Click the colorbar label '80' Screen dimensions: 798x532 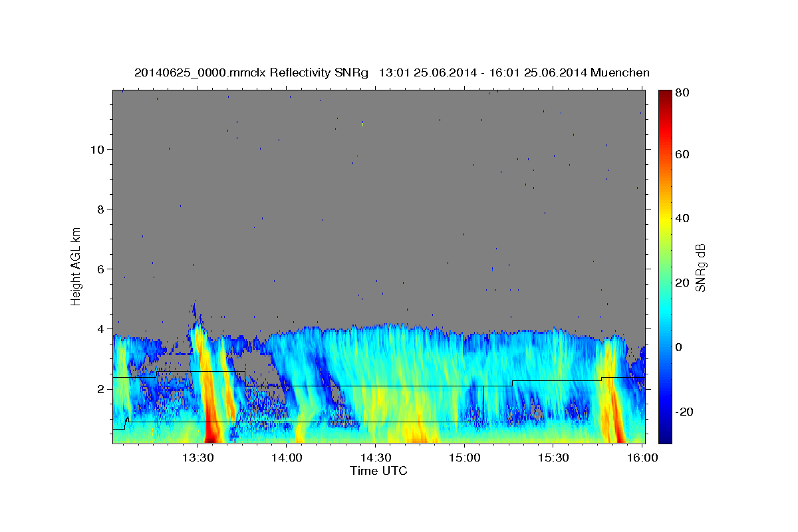pos(682,93)
